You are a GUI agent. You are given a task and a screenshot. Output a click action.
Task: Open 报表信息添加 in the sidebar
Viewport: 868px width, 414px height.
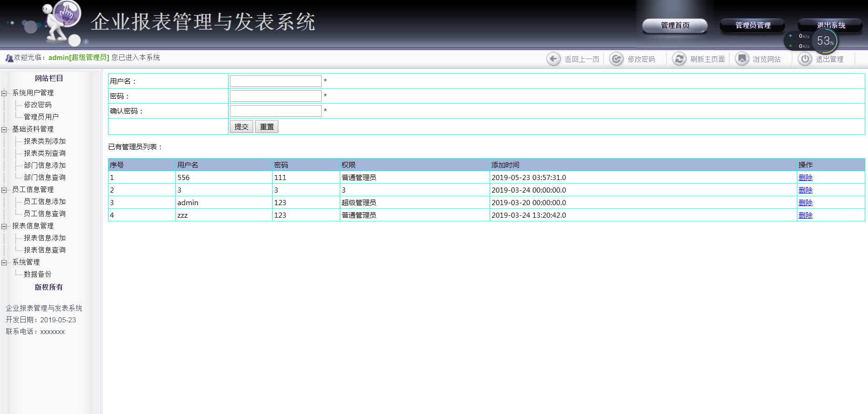click(45, 238)
